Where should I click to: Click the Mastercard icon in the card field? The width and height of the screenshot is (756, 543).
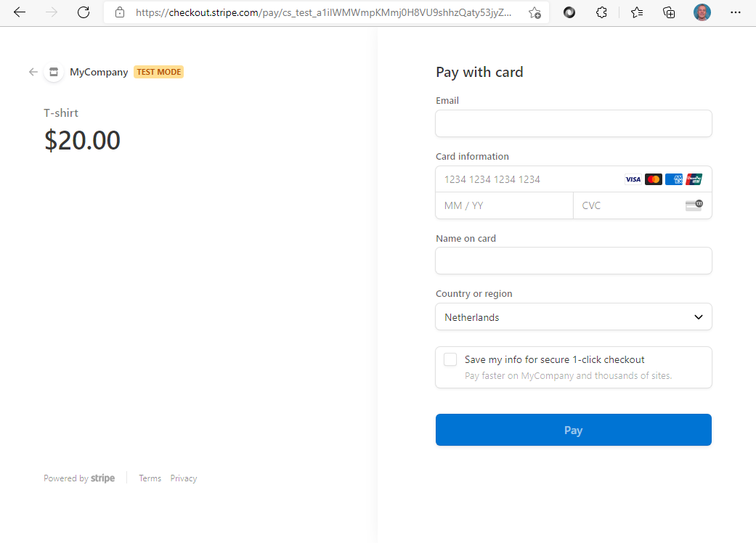pos(653,179)
